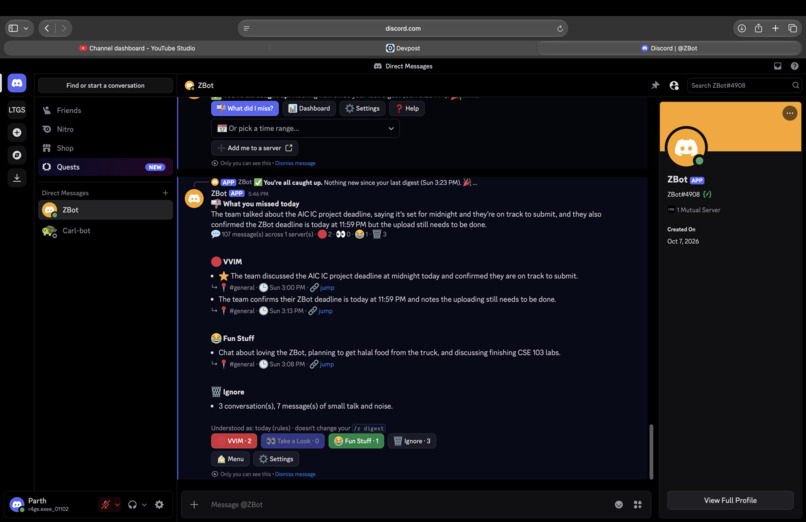Search in ZBot#4908 field
Image resolution: width=806 pixels, height=522 pixels.
pos(743,85)
